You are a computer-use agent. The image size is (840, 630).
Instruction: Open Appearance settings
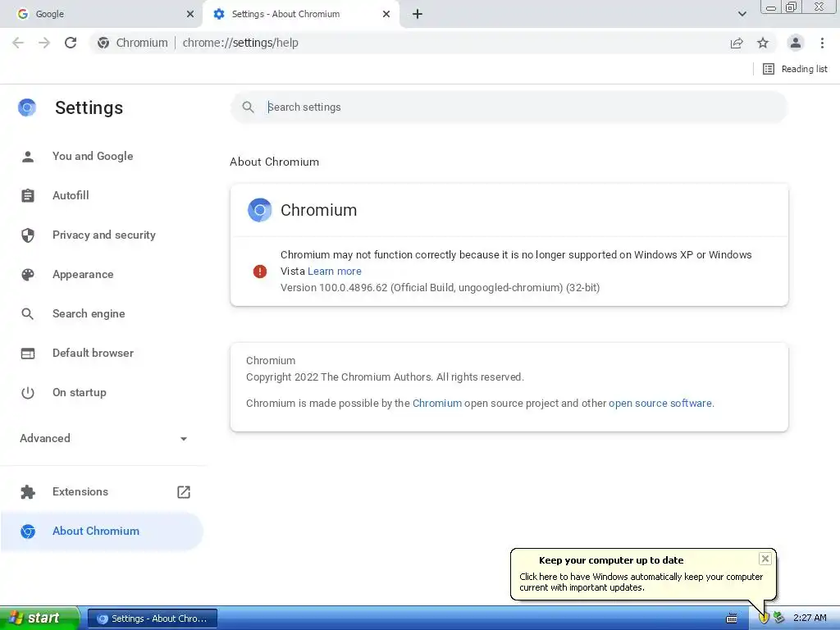point(102,274)
